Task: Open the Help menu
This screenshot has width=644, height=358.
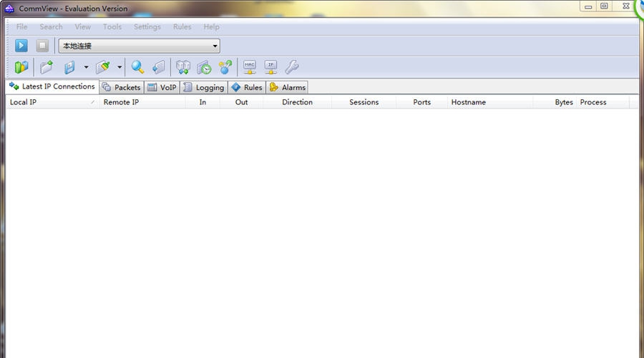Action: 211,26
